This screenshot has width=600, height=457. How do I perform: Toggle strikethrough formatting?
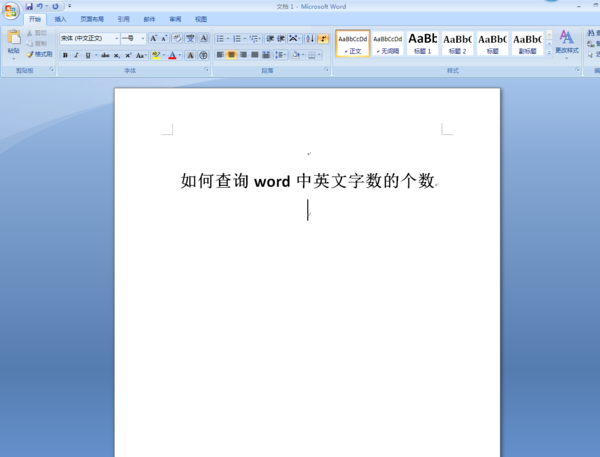[105, 55]
